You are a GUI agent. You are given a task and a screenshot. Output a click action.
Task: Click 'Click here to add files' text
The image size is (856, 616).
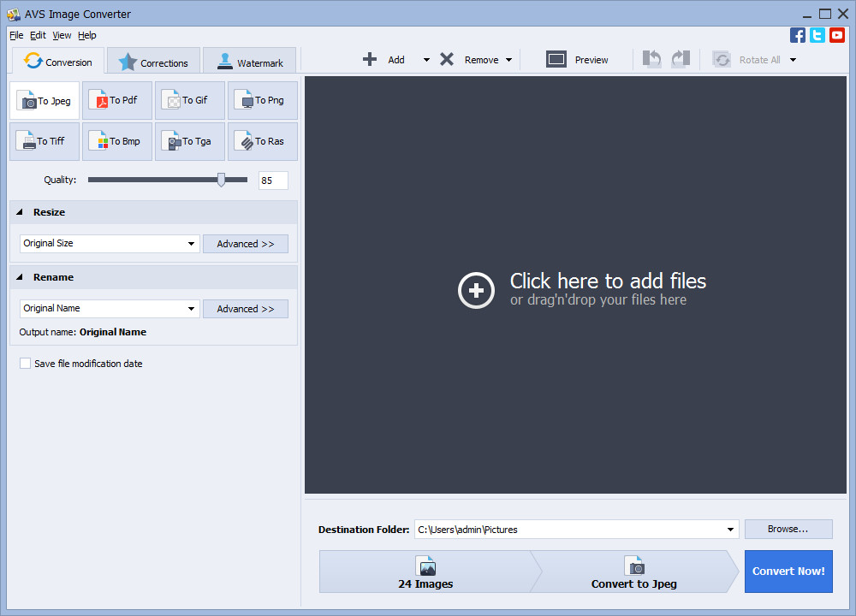pyautogui.click(x=608, y=281)
